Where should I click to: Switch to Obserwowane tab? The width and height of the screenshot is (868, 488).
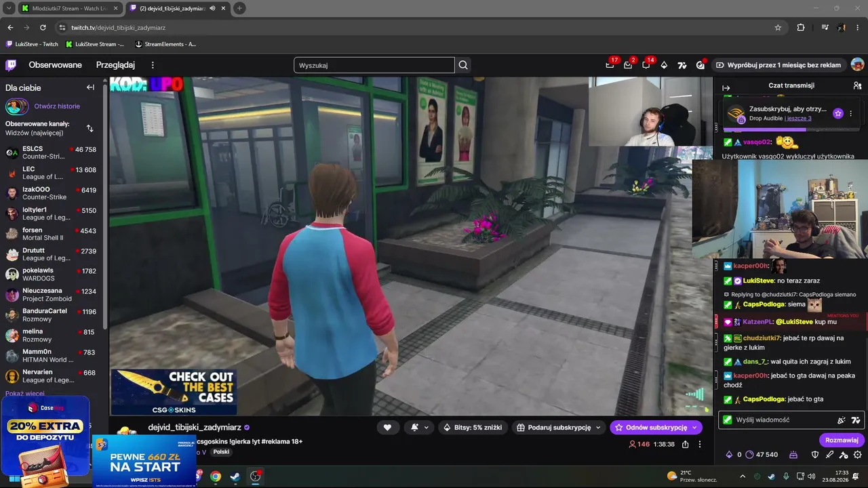55,65
